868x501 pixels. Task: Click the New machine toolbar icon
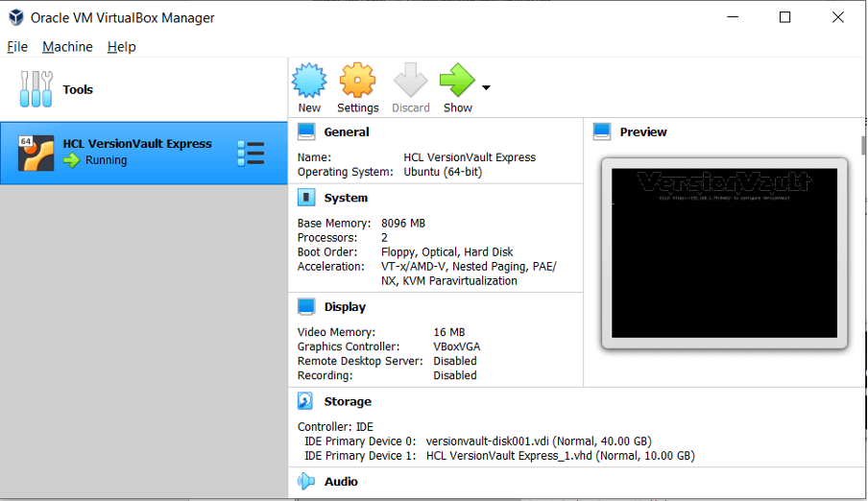point(309,81)
